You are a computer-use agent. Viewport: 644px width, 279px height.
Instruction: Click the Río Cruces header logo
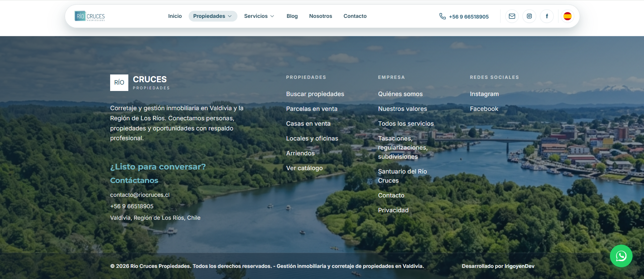(x=90, y=16)
